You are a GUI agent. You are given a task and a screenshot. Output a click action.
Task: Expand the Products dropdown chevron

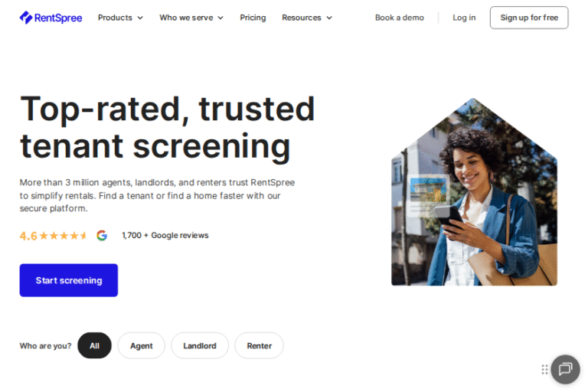(x=140, y=18)
